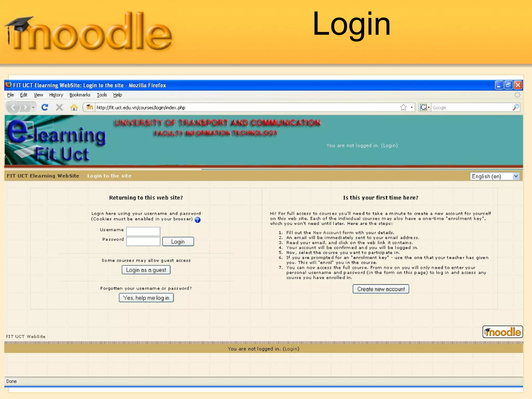
Task: Click the Google search box
Action: [471, 107]
